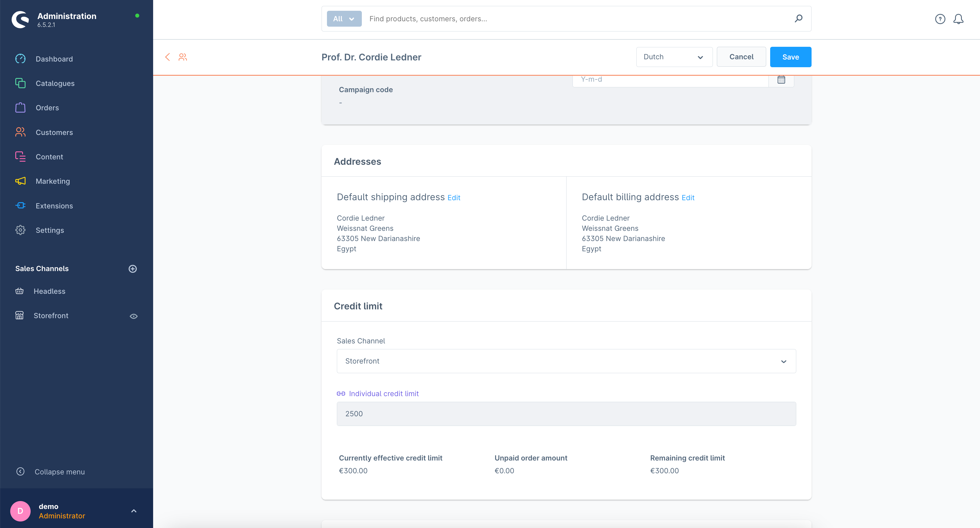Screen dimensions: 980x528
Task: Click the Content menu item
Action: click(x=50, y=157)
